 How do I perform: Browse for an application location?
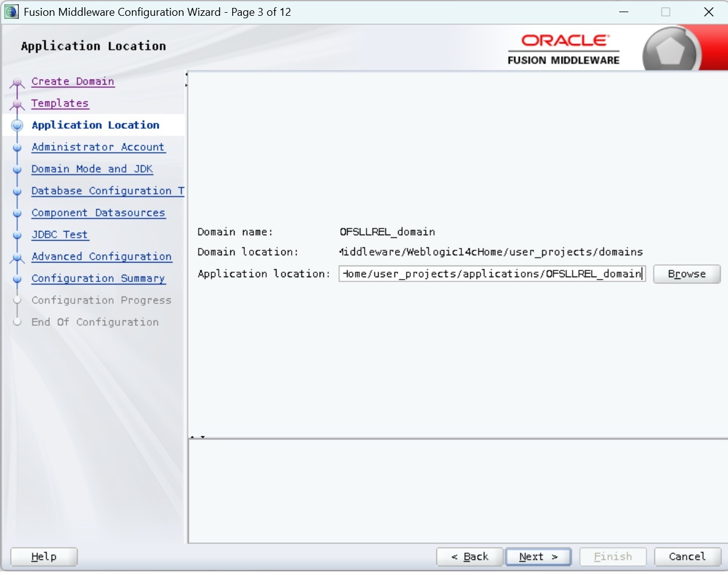[687, 274]
